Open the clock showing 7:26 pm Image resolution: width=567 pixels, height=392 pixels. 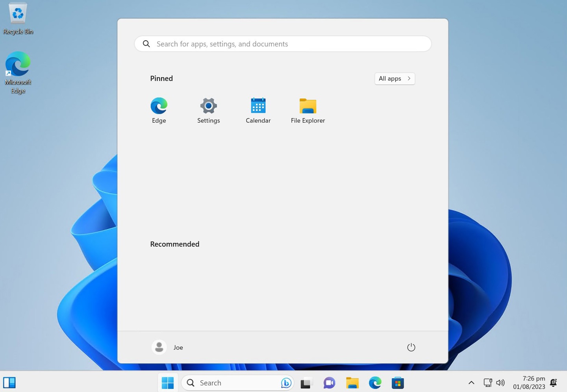click(x=529, y=383)
